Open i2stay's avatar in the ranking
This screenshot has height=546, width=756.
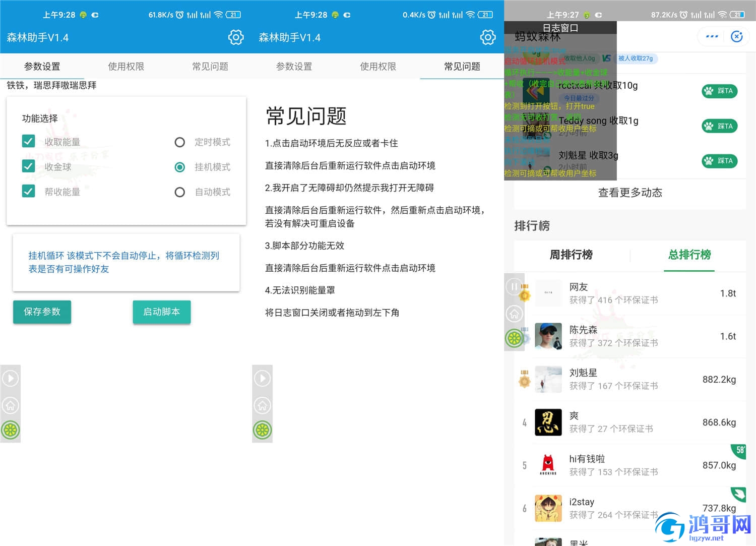548,508
